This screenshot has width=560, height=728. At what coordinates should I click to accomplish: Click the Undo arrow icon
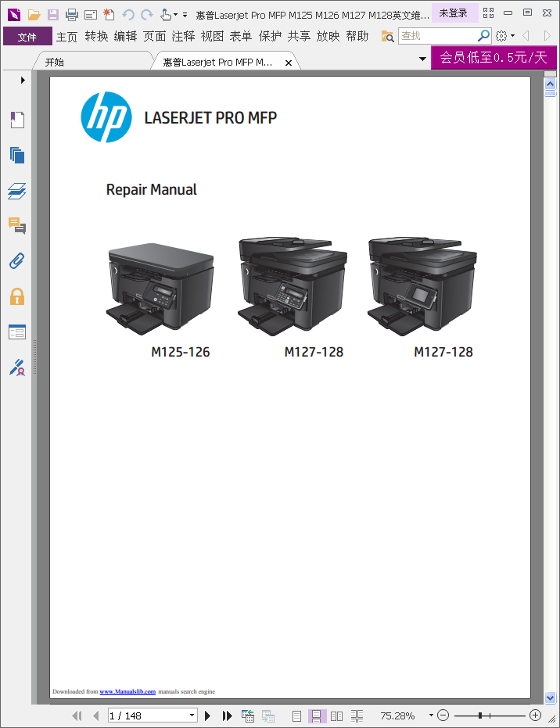click(128, 15)
